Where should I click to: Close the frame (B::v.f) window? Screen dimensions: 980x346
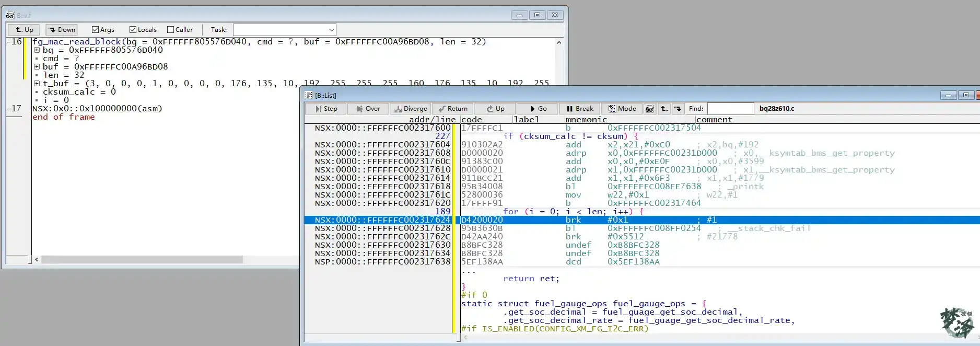[555, 15]
